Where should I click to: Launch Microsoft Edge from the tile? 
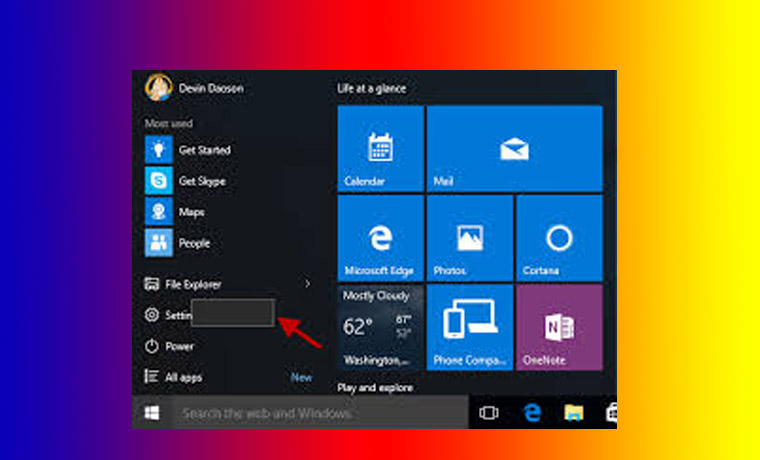(x=380, y=237)
